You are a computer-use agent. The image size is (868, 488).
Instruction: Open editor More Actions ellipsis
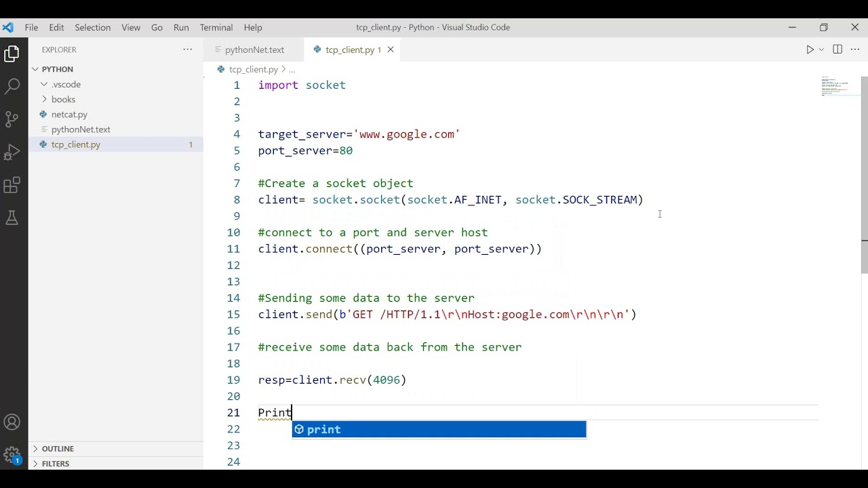coord(855,49)
